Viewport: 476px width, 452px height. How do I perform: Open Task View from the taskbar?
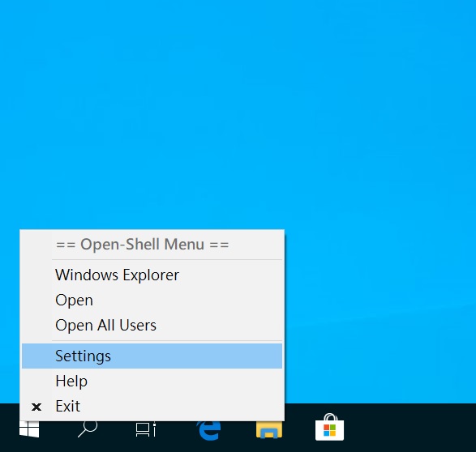coord(146,429)
